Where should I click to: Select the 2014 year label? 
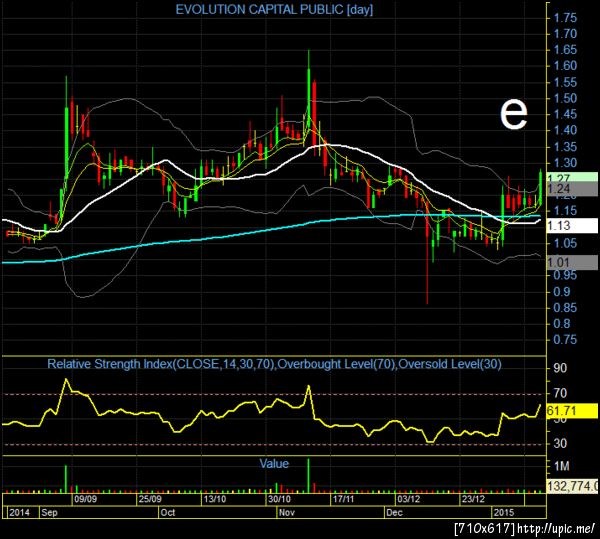coord(19,513)
